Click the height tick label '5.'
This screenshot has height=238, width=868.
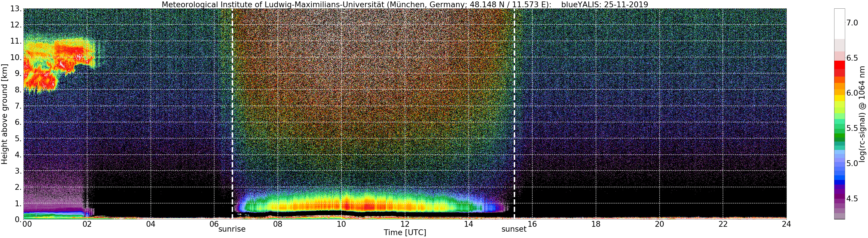coord(18,138)
